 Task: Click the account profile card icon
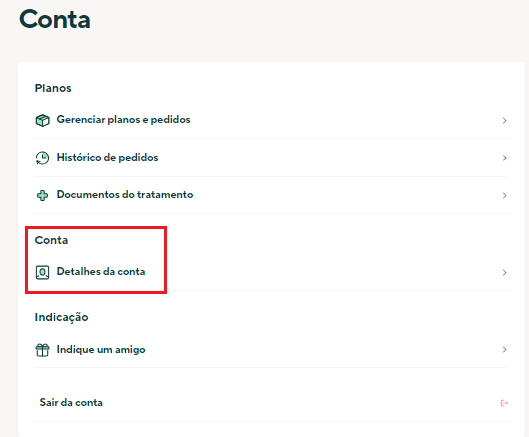pyautogui.click(x=43, y=272)
